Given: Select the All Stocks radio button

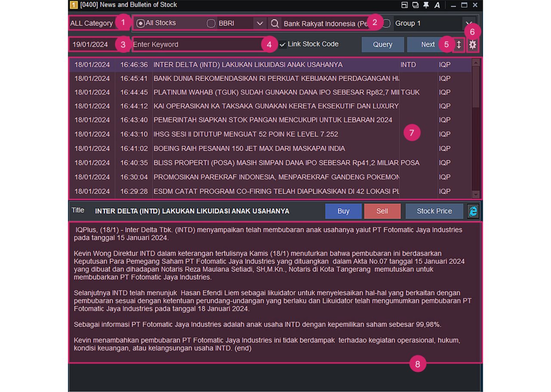Looking at the screenshot, I should pyautogui.click(x=140, y=24).
